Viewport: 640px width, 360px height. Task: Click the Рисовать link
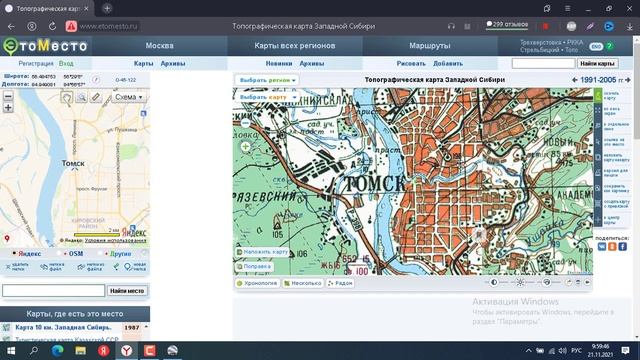click(411, 64)
